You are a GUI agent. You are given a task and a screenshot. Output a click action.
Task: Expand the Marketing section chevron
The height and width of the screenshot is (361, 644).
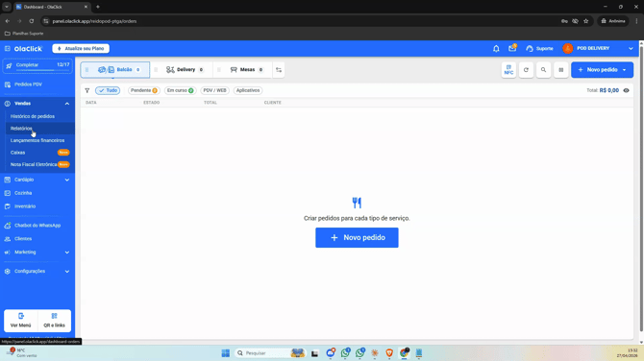67,253
